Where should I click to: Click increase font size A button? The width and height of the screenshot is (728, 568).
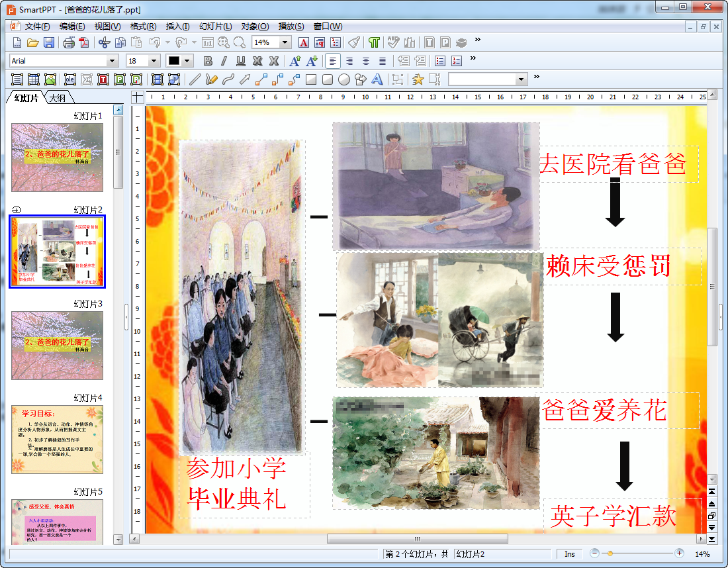[295, 61]
